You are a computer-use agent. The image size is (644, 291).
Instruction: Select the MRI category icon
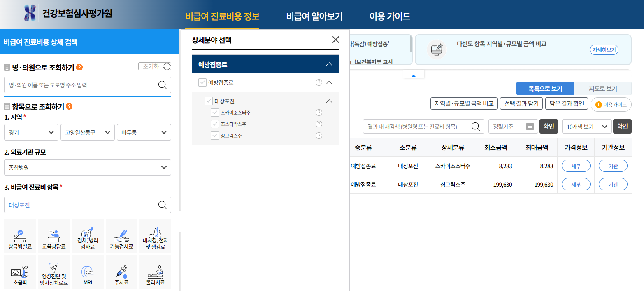(87, 271)
